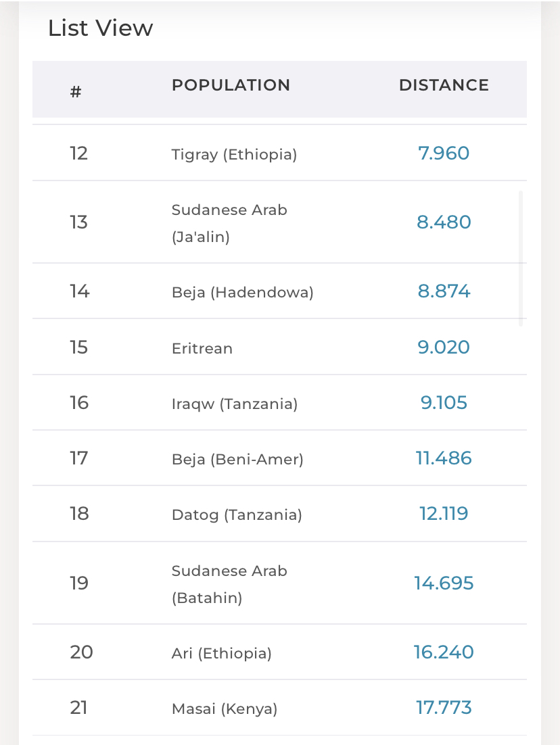The height and width of the screenshot is (745, 560).
Task: Click the Datog (Tanzania) population name
Action: (x=237, y=515)
